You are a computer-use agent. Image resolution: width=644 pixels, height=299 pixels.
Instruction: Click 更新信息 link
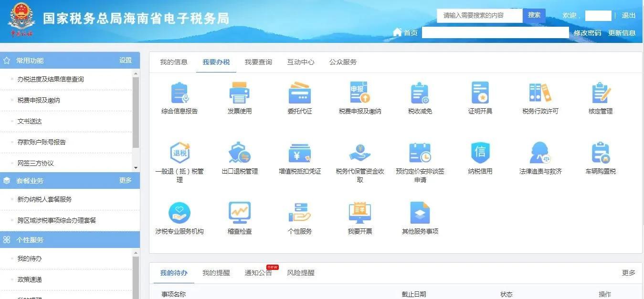[x=622, y=33]
